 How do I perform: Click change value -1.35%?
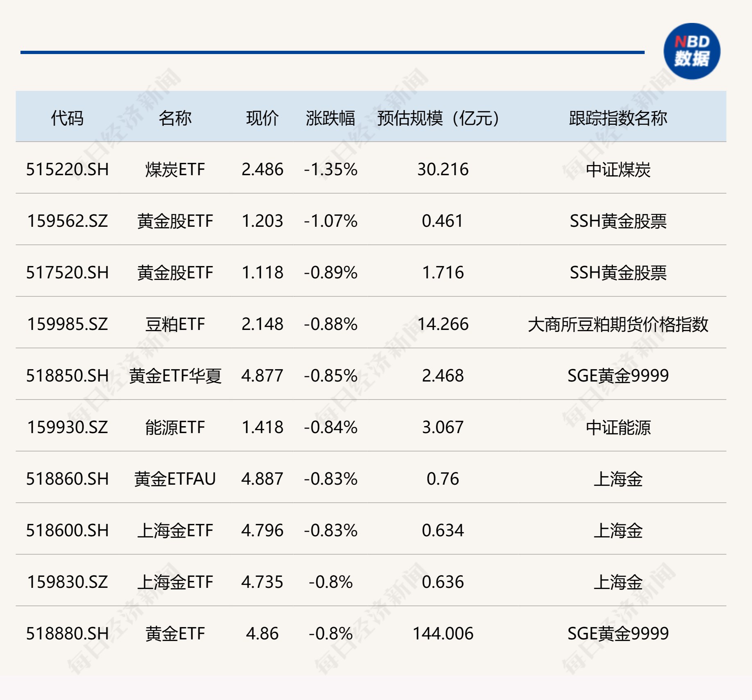click(x=331, y=169)
